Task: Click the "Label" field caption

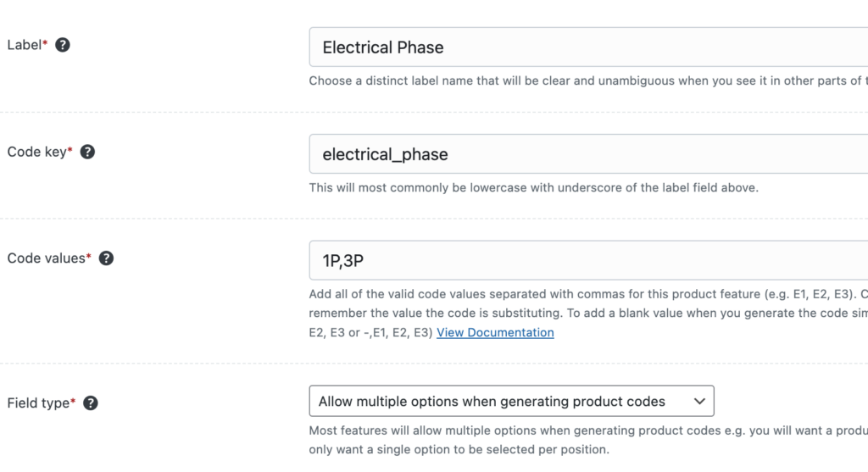Action: coord(24,45)
